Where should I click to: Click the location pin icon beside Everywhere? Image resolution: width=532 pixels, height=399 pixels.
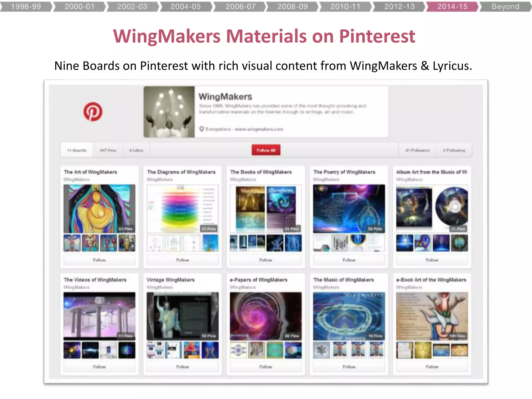point(202,129)
